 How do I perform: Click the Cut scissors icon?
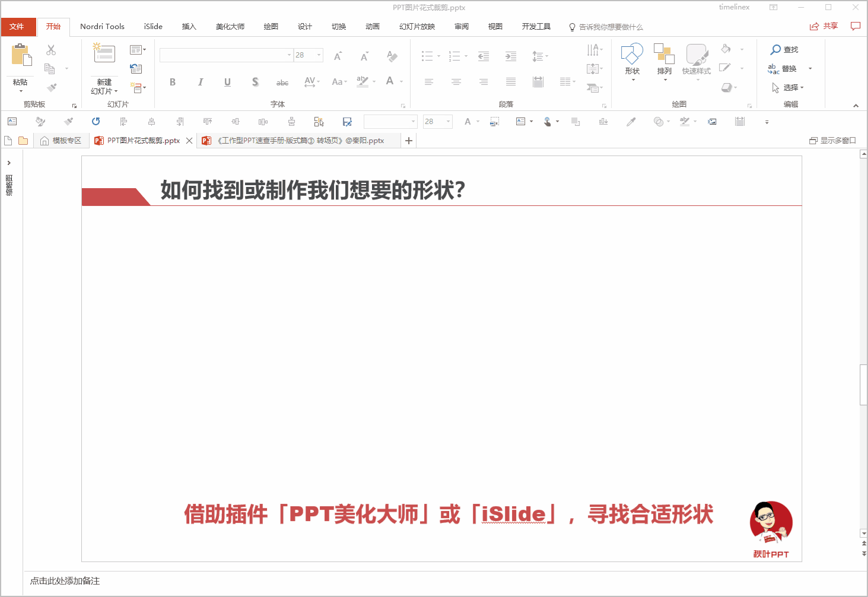tap(51, 50)
